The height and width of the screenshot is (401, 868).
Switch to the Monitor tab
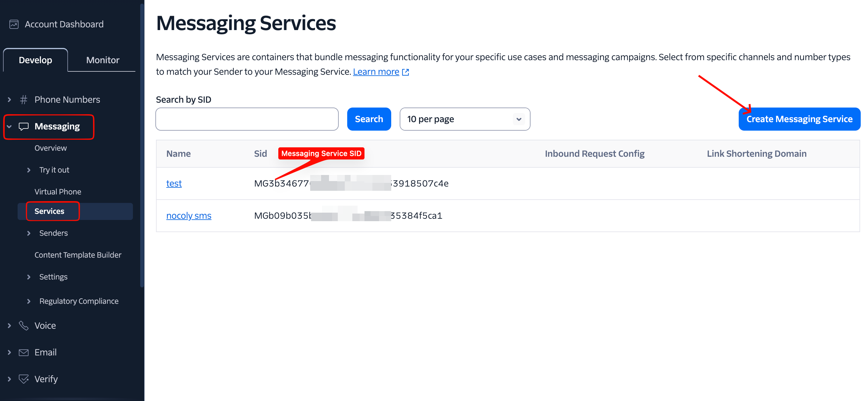(x=103, y=60)
